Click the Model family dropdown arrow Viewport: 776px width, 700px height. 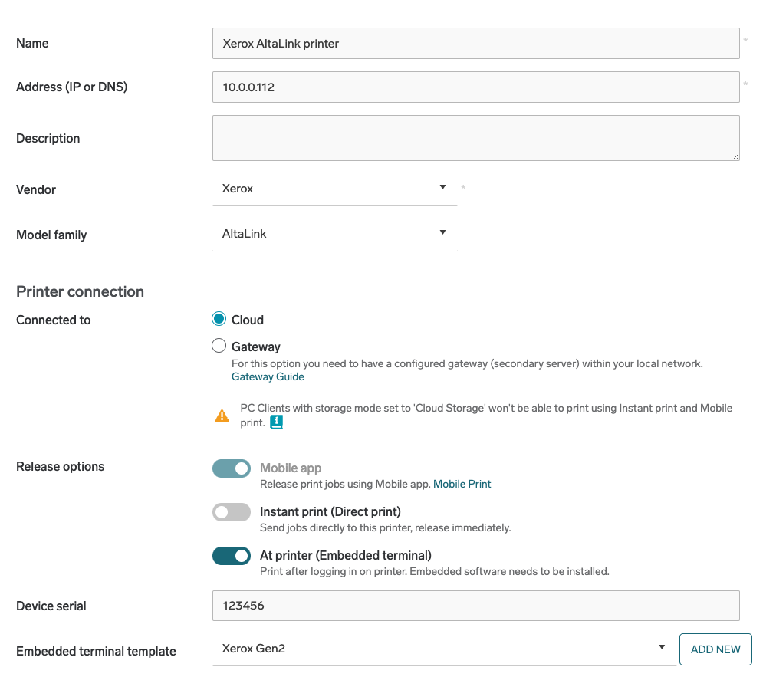tap(442, 233)
